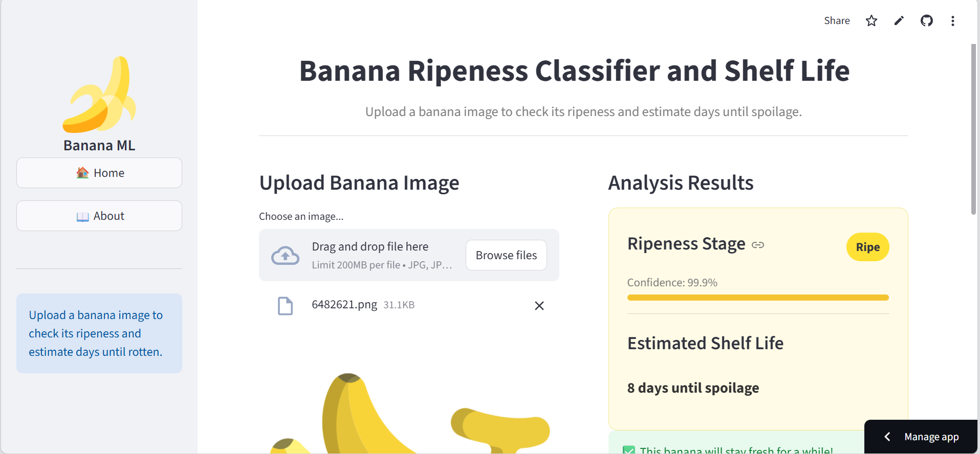Click the book icon on About button

(82, 216)
